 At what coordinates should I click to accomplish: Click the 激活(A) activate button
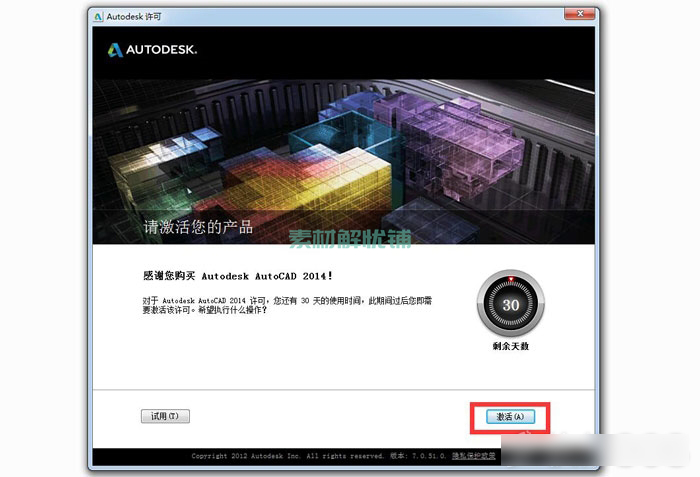tap(510, 417)
